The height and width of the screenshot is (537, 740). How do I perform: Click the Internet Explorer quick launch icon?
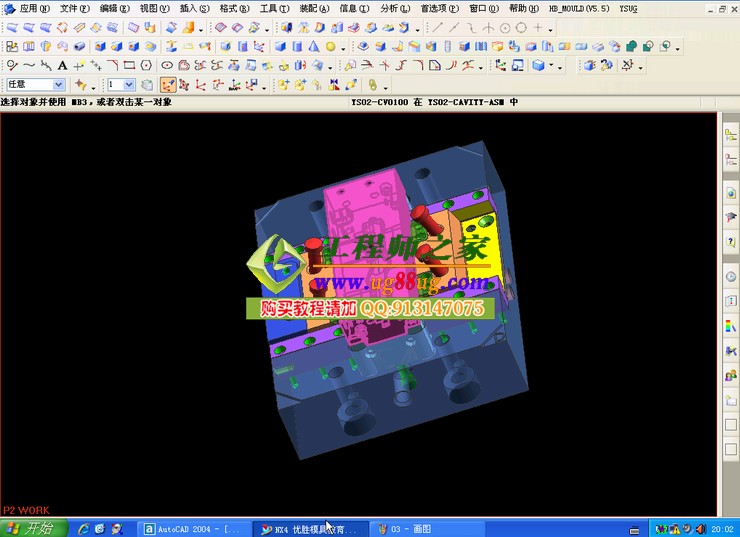(84, 529)
